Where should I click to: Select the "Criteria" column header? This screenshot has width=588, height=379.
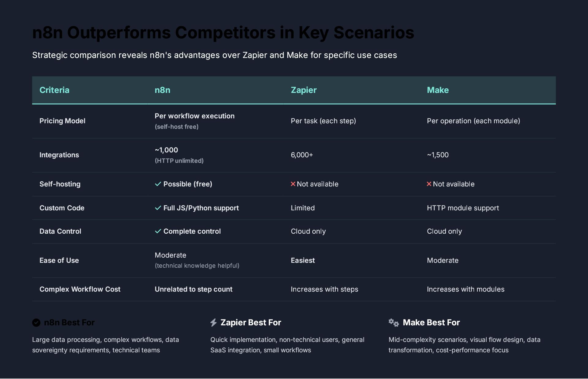[55, 90]
